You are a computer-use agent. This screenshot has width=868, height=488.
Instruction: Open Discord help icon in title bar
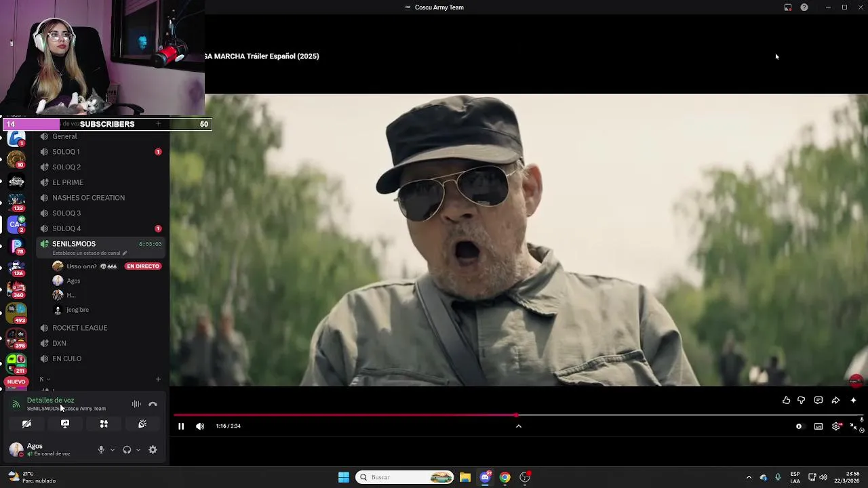click(x=804, y=7)
